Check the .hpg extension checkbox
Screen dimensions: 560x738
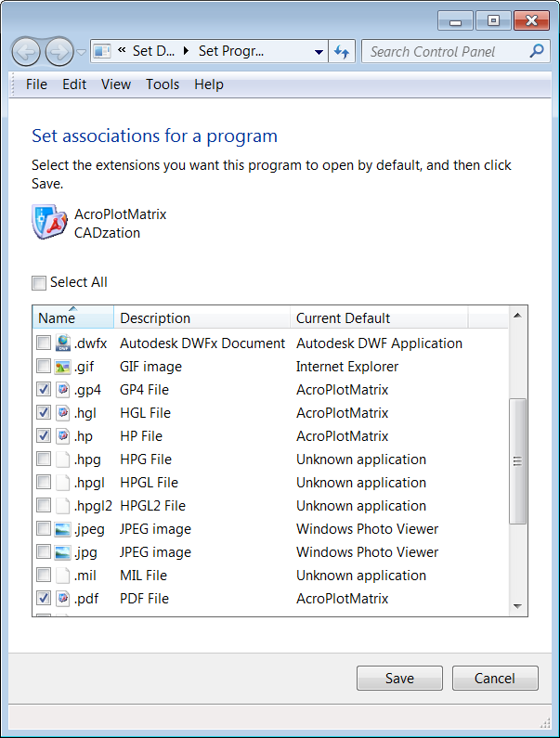44,459
